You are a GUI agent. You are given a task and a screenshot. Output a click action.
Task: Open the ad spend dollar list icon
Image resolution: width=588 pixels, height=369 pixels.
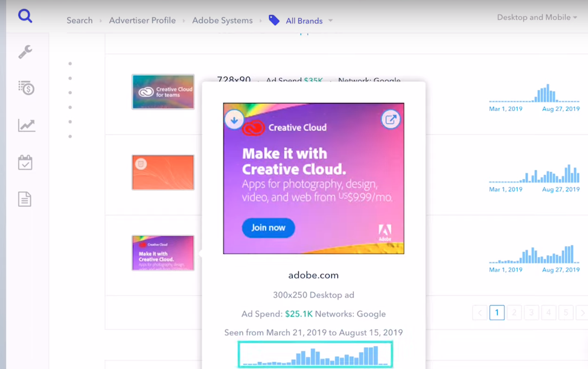coord(26,88)
